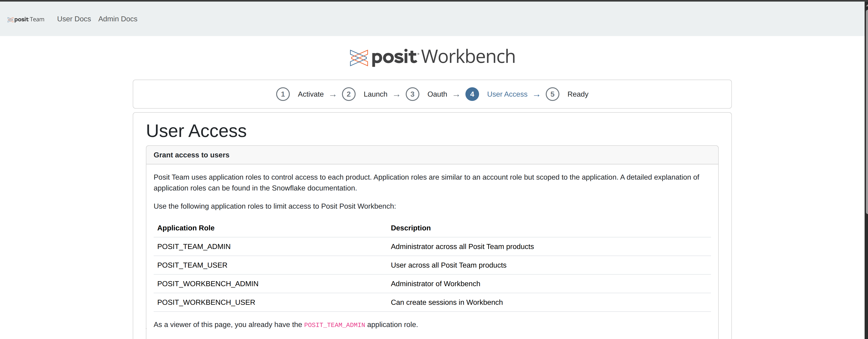Click 'Administrator across all Posit Team products'
Viewport: 868px width, 339px height.
[x=462, y=246]
